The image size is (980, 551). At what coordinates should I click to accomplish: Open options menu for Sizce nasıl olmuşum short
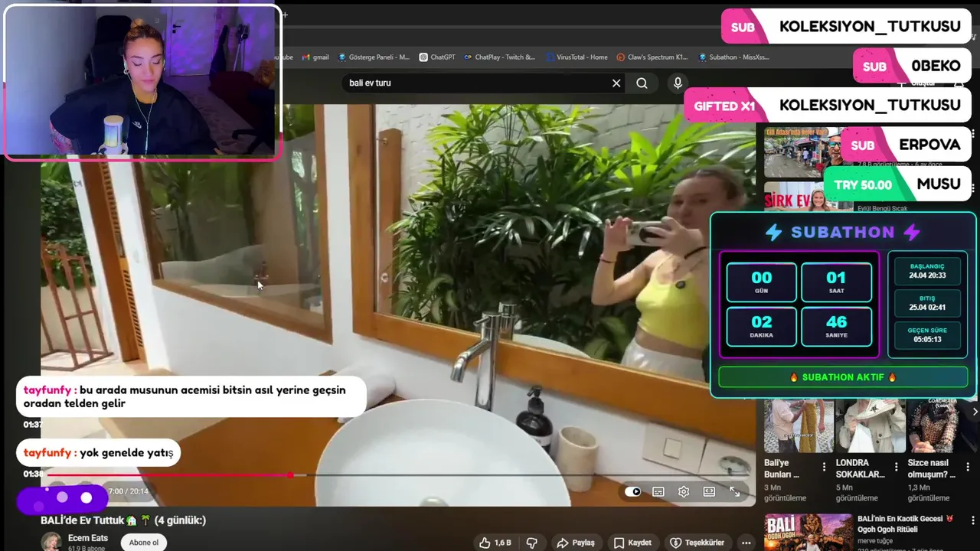[968, 467]
